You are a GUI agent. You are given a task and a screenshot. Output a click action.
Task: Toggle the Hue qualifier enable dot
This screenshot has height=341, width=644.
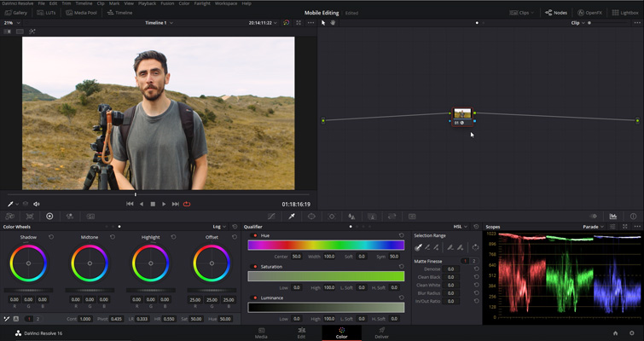pyautogui.click(x=255, y=235)
